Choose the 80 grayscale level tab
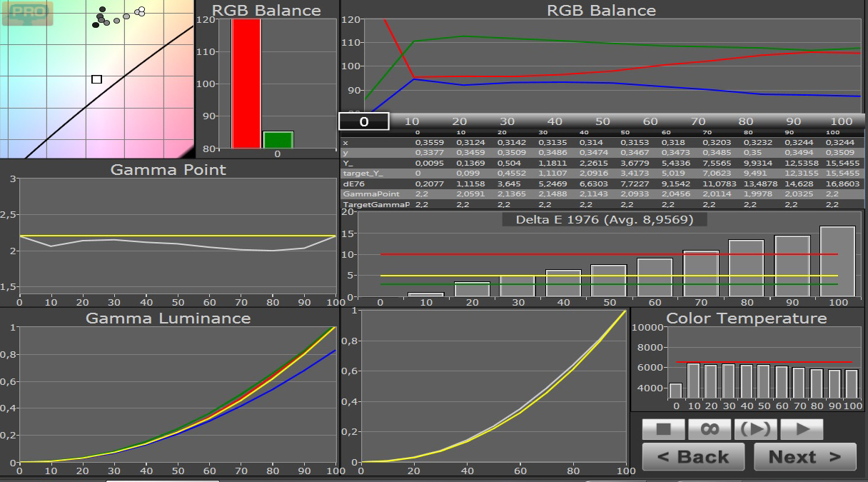 click(x=746, y=121)
